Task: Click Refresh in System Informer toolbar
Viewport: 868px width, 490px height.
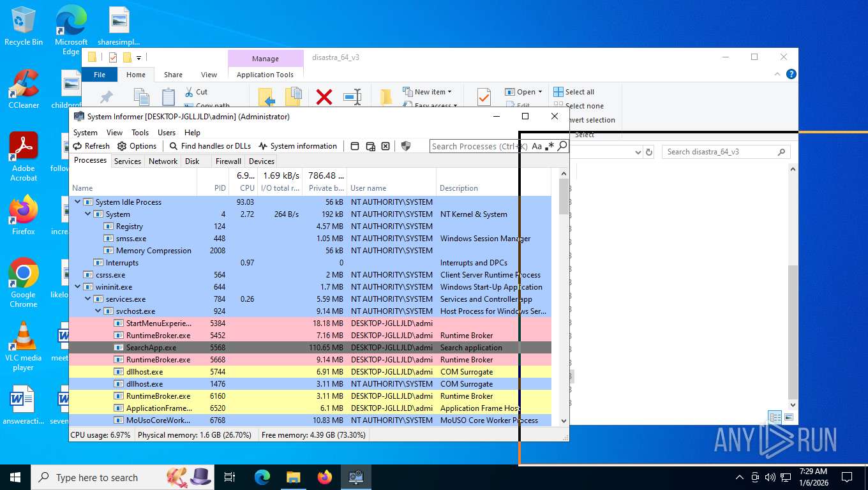Action: coord(91,146)
